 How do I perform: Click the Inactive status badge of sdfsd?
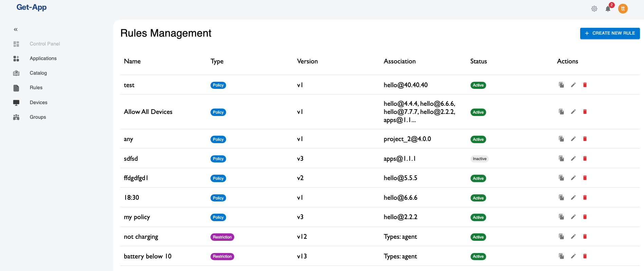479,159
